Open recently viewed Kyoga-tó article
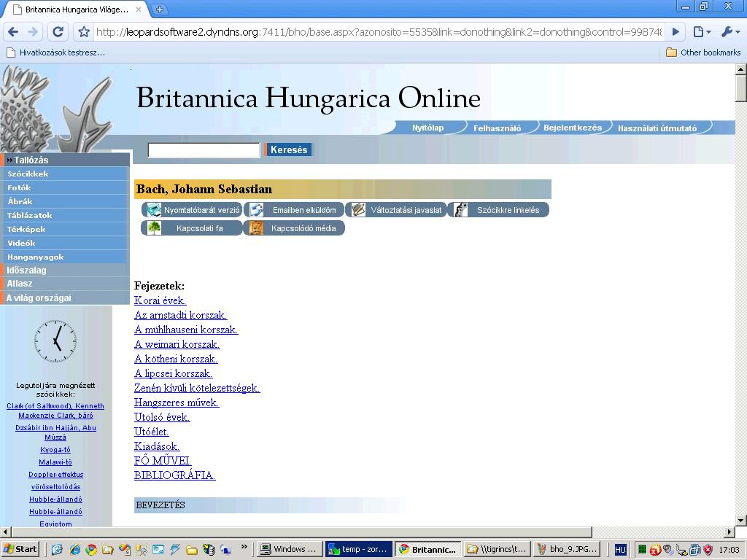Image resolution: width=747 pixels, height=560 pixels. click(55, 449)
